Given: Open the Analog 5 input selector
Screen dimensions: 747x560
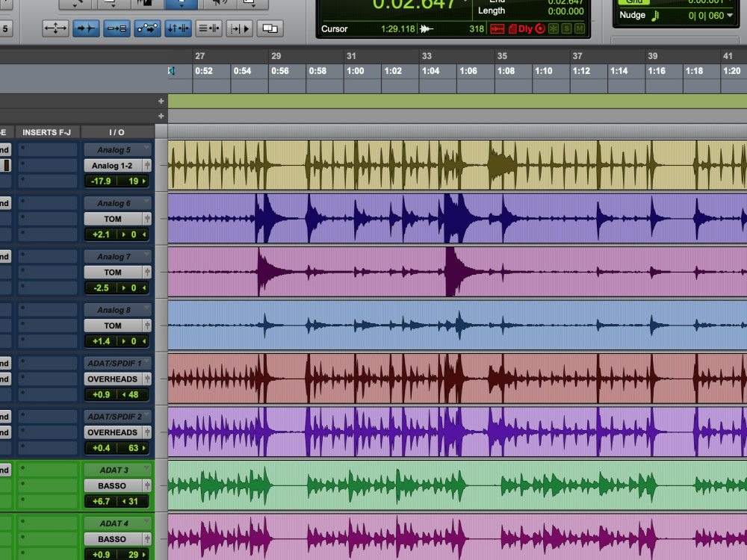Looking at the screenshot, I should (x=118, y=150).
